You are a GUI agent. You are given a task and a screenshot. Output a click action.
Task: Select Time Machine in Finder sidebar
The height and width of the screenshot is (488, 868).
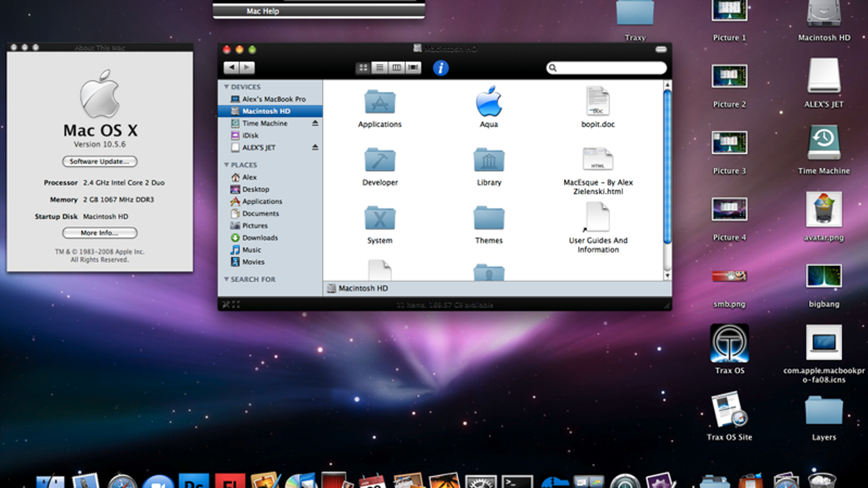point(270,123)
